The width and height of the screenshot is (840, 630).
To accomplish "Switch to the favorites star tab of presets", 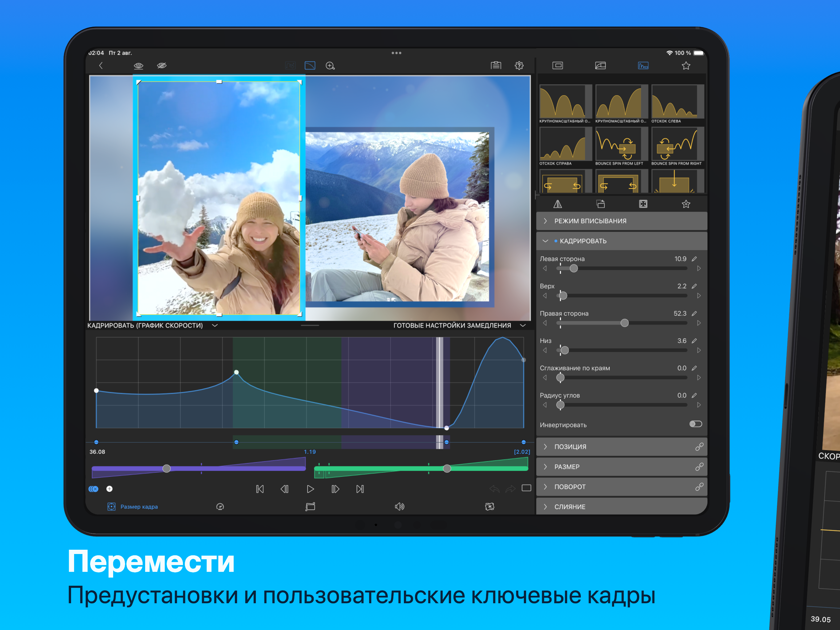I will pyautogui.click(x=685, y=65).
